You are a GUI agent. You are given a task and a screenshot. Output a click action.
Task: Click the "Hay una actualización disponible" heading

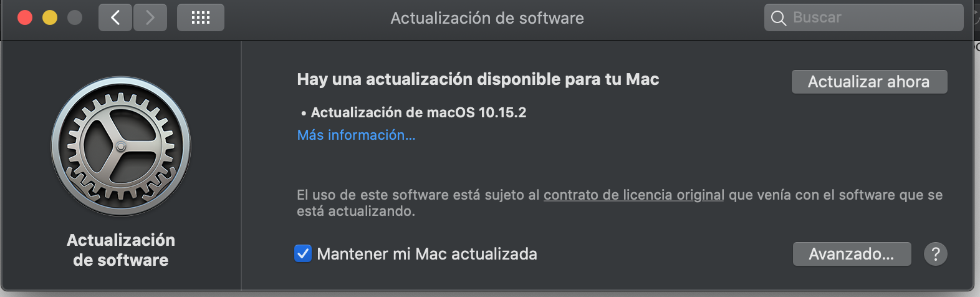click(478, 79)
